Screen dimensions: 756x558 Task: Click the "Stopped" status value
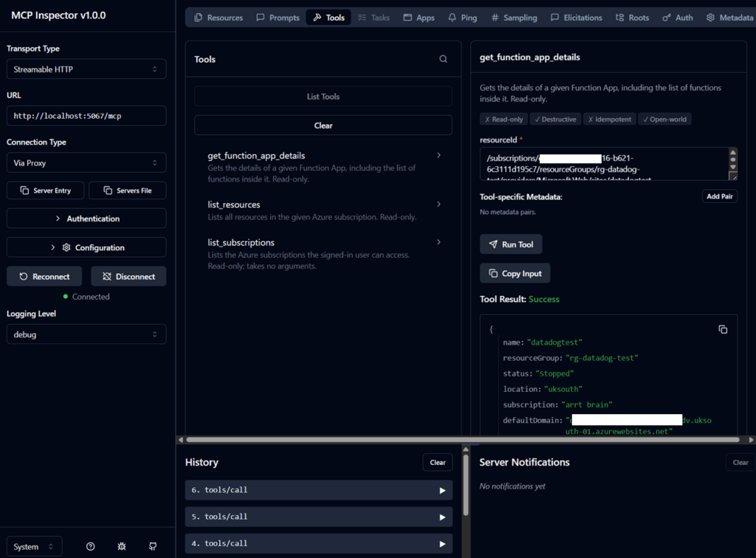coord(554,373)
